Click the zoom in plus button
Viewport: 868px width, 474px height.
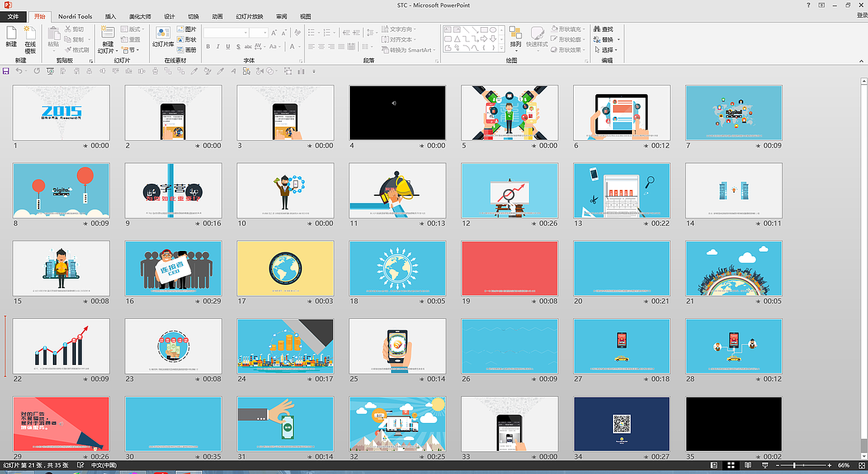pyautogui.click(x=829, y=466)
